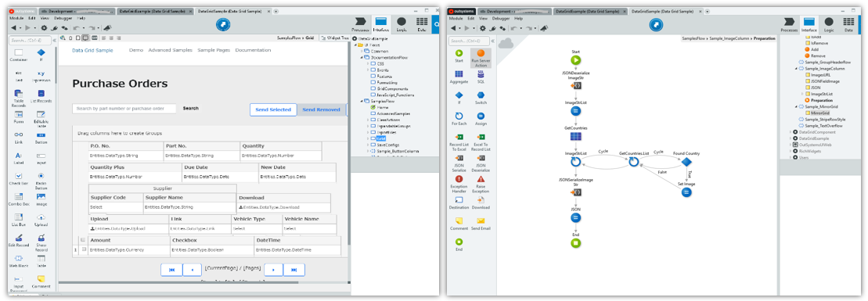Select the Aggregate tool in the toolbox
The height and width of the screenshot is (301, 868).
coord(459,77)
